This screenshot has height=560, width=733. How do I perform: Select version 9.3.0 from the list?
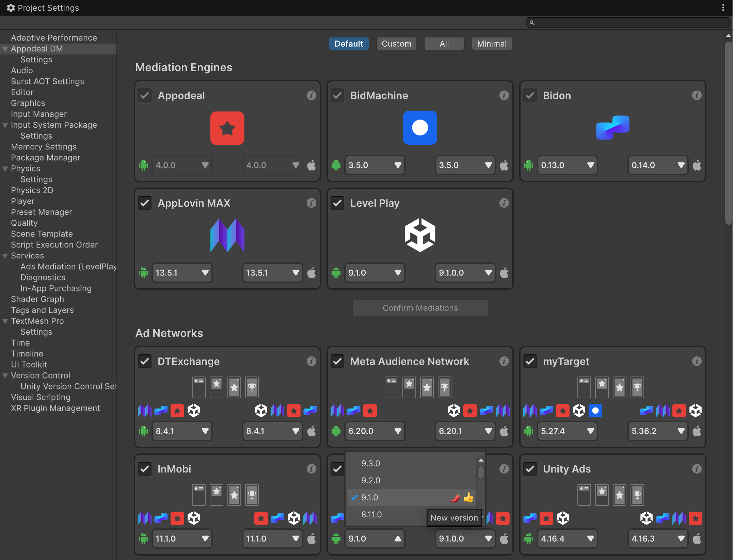point(412,463)
